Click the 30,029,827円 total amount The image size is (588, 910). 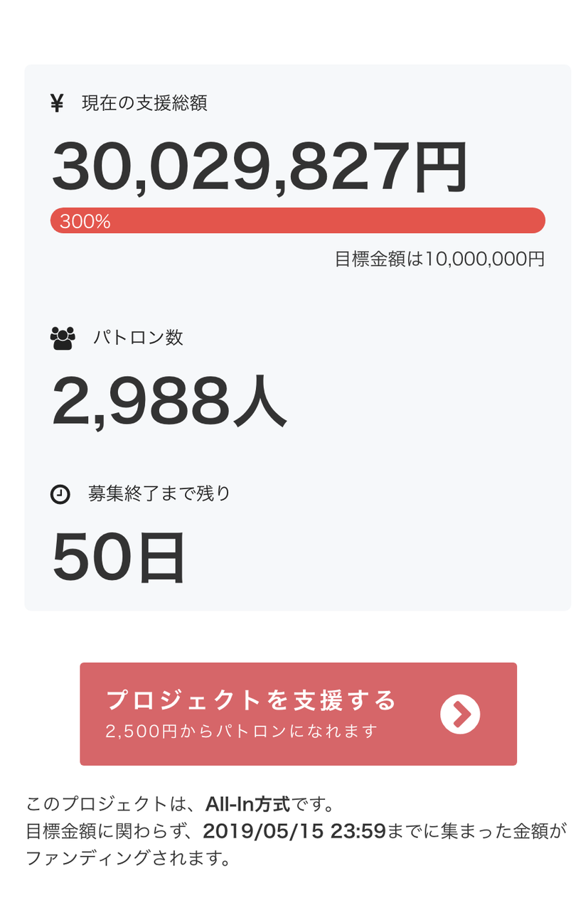point(260,167)
